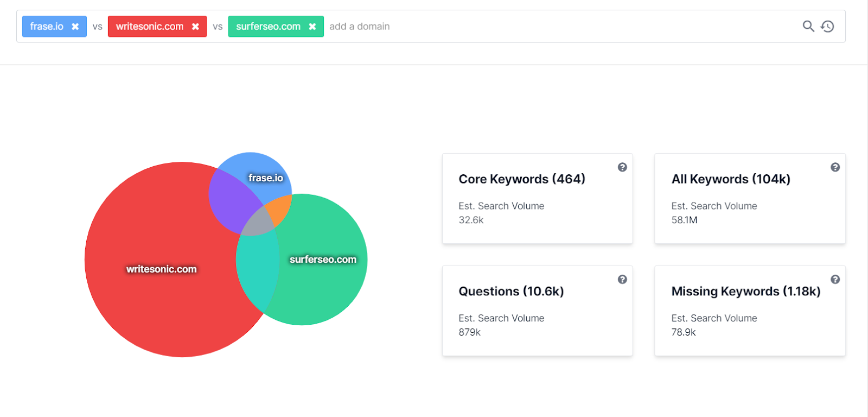Open All Keywords (104k) card
The image size is (868, 417).
pyautogui.click(x=750, y=199)
